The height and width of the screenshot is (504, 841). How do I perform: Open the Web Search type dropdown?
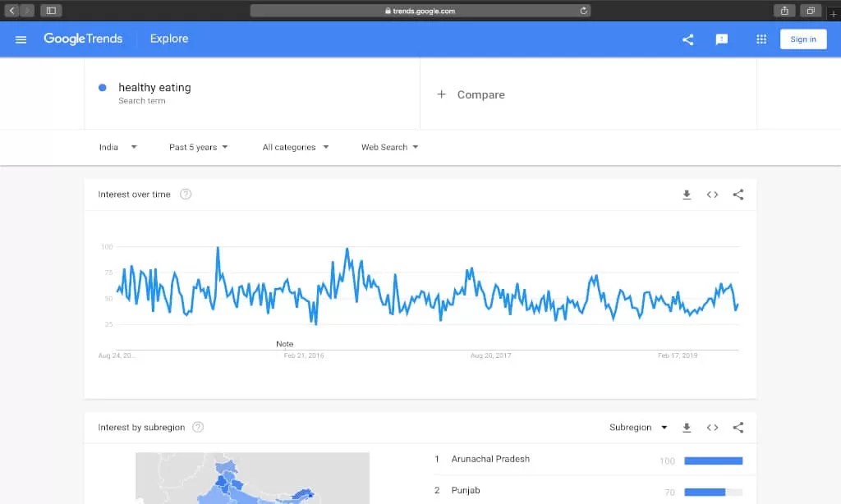tap(388, 147)
